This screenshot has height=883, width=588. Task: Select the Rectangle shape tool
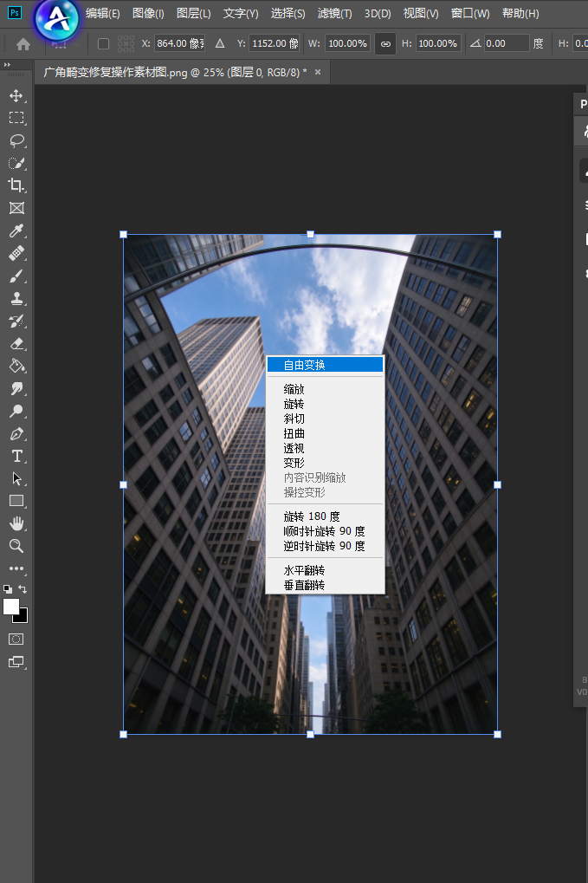(16, 501)
